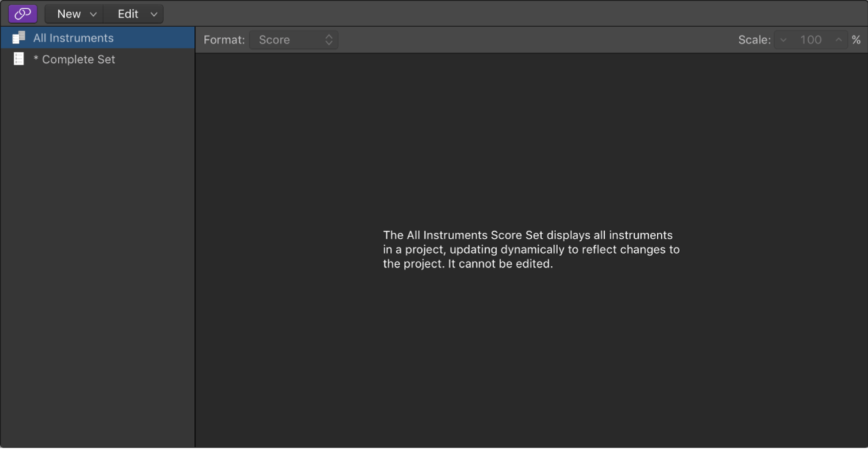Click the chevron arrow beside New
The image size is (868, 449).
(93, 14)
